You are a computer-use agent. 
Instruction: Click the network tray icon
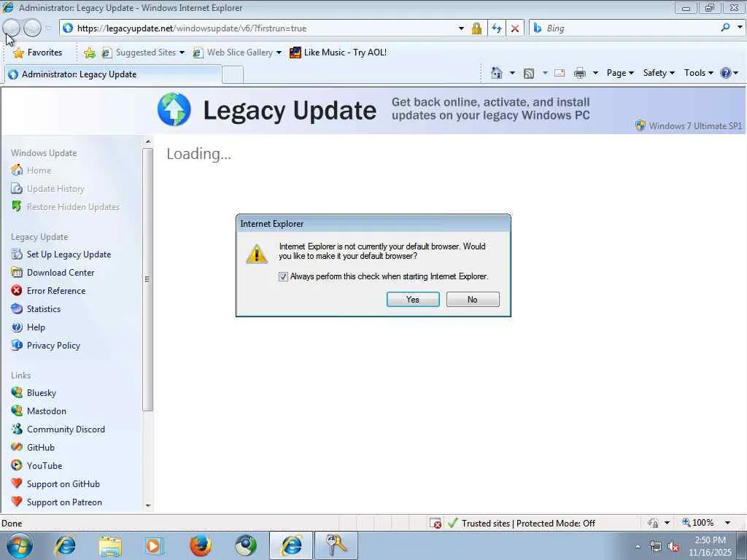[x=656, y=546]
